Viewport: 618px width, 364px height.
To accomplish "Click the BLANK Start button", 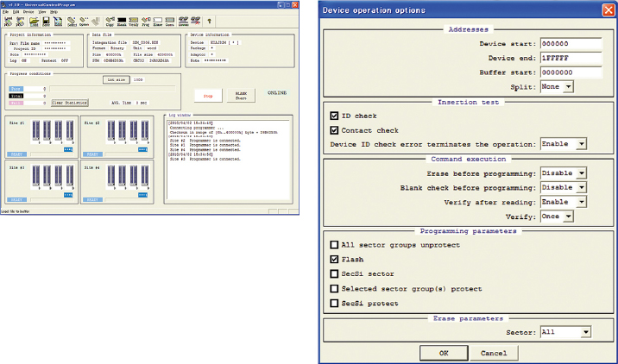I will pyautogui.click(x=241, y=96).
